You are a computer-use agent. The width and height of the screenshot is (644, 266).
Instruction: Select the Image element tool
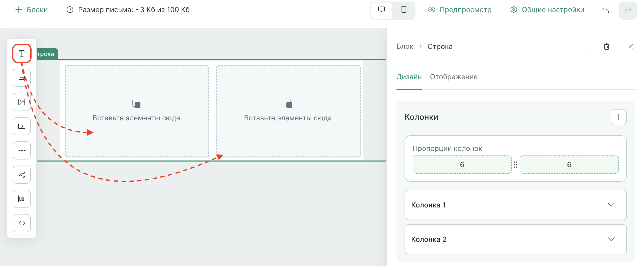tap(22, 102)
